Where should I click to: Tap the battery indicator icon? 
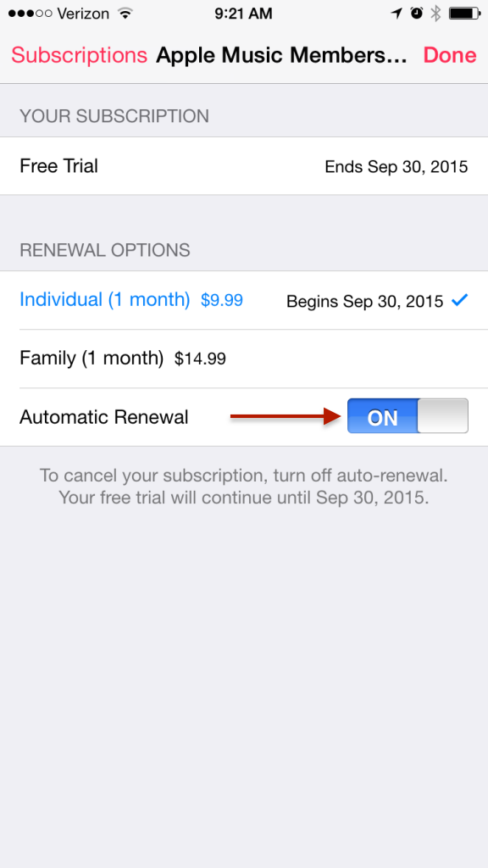pos(463,14)
